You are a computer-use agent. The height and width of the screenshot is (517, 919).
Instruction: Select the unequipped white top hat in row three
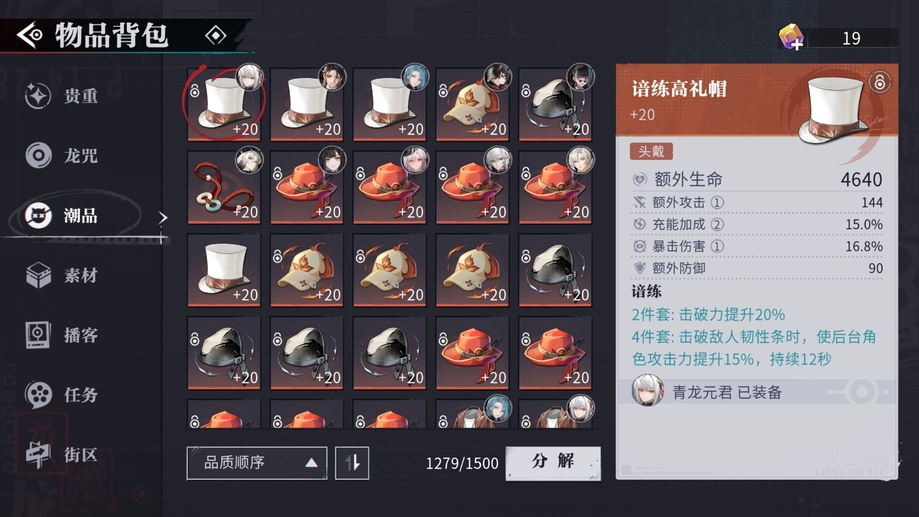223,270
